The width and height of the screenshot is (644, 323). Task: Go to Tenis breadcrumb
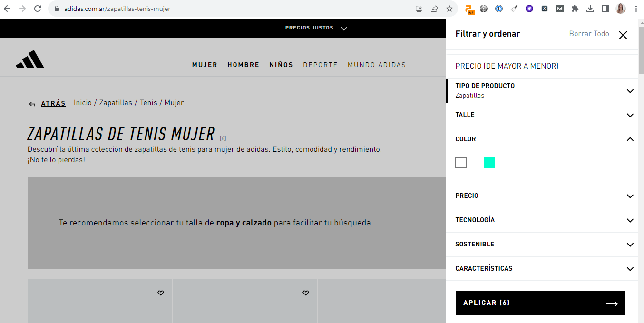coord(148,103)
